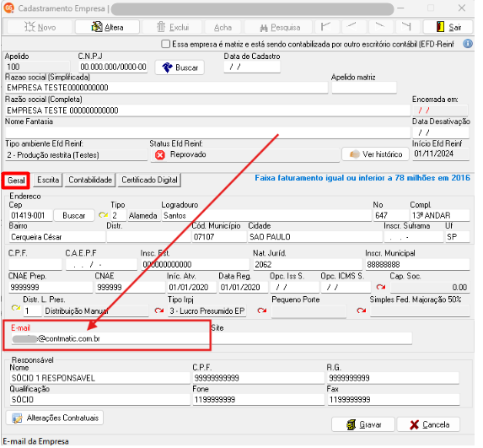
Task: Click into the E-mail input field
Action: (109, 338)
